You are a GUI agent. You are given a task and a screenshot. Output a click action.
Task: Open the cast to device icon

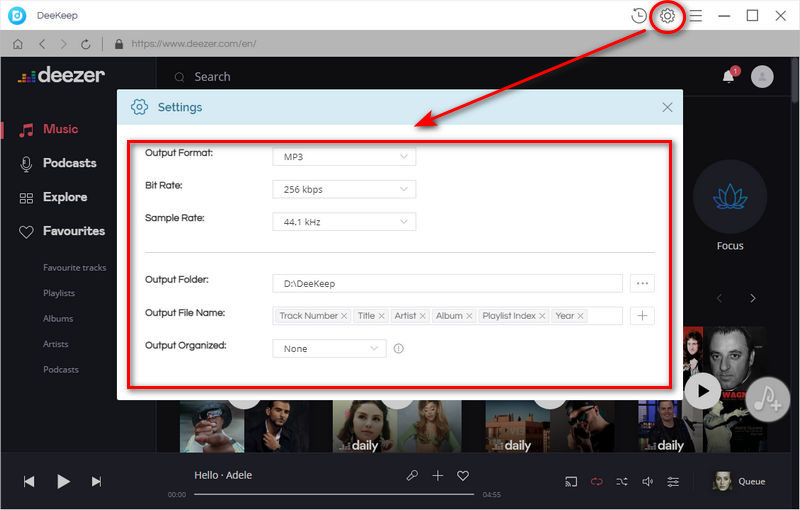[x=571, y=481]
